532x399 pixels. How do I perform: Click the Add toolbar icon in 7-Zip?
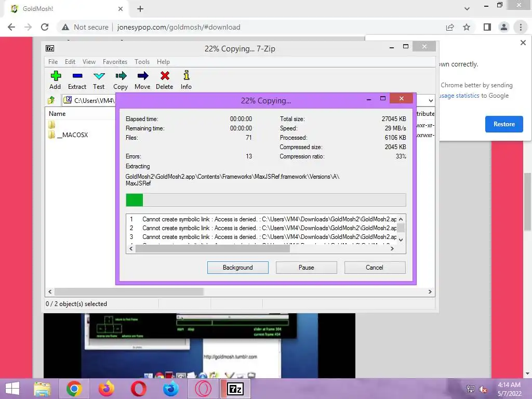pyautogui.click(x=55, y=80)
